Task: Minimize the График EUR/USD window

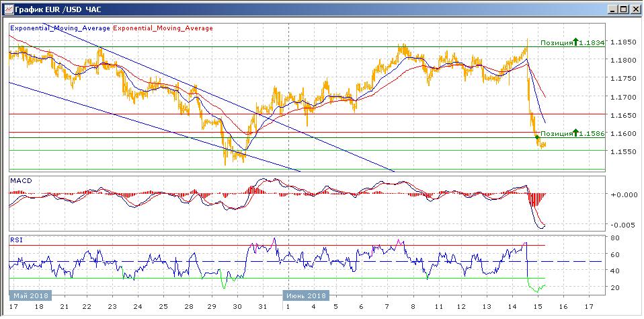Action: click(613, 9)
